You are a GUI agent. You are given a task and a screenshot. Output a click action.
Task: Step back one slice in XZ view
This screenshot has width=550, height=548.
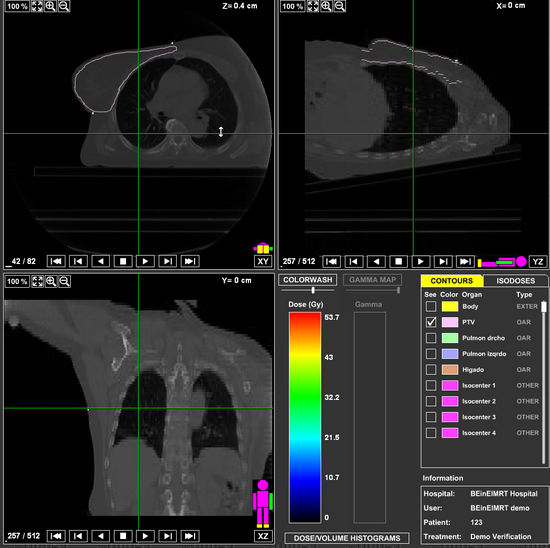(78, 536)
